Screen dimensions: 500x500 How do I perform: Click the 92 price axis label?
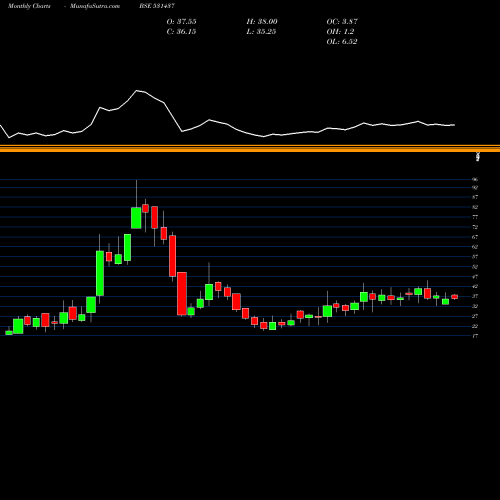click(475, 188)
